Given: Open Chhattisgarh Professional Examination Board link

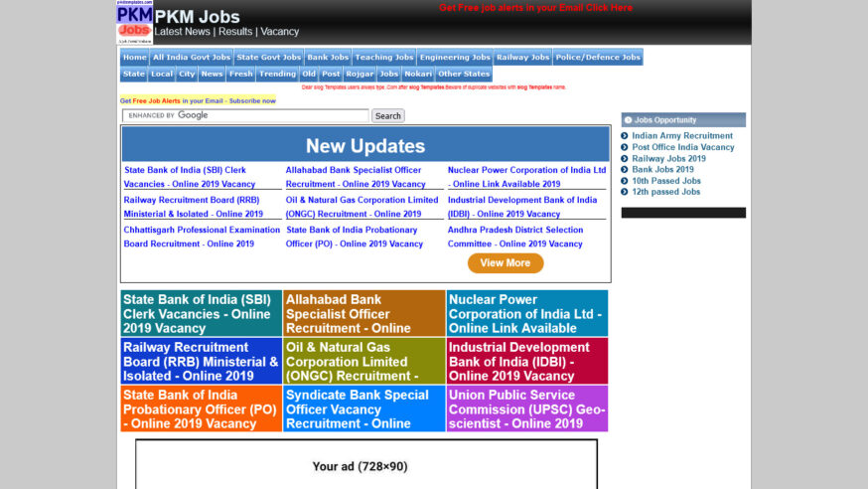Looking at the screenshot, I should pos(202,237).
